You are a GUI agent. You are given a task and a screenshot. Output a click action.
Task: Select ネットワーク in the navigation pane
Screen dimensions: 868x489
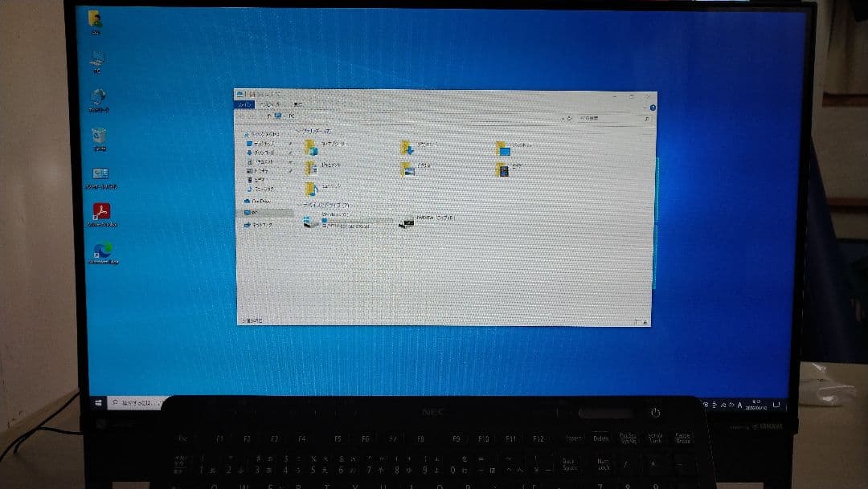click(x=259, y=225)
